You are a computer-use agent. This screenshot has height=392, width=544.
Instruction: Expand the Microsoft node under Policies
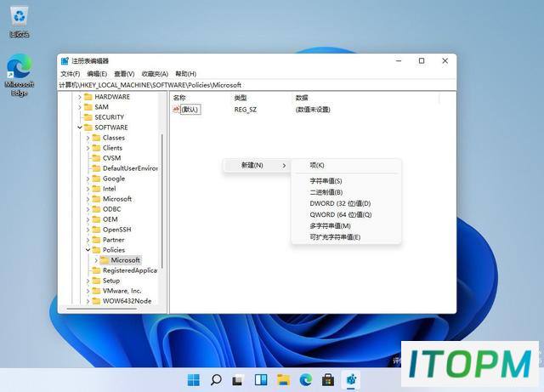pyautogui.click(x=96, y=260)
